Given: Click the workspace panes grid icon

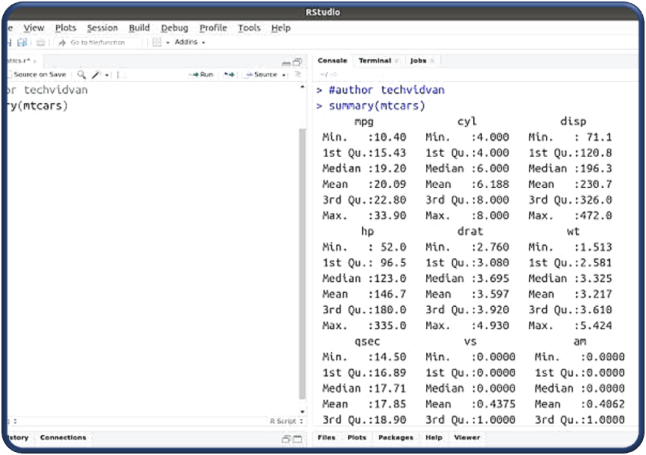Looking at the screenshot, I should coord(157,42).
